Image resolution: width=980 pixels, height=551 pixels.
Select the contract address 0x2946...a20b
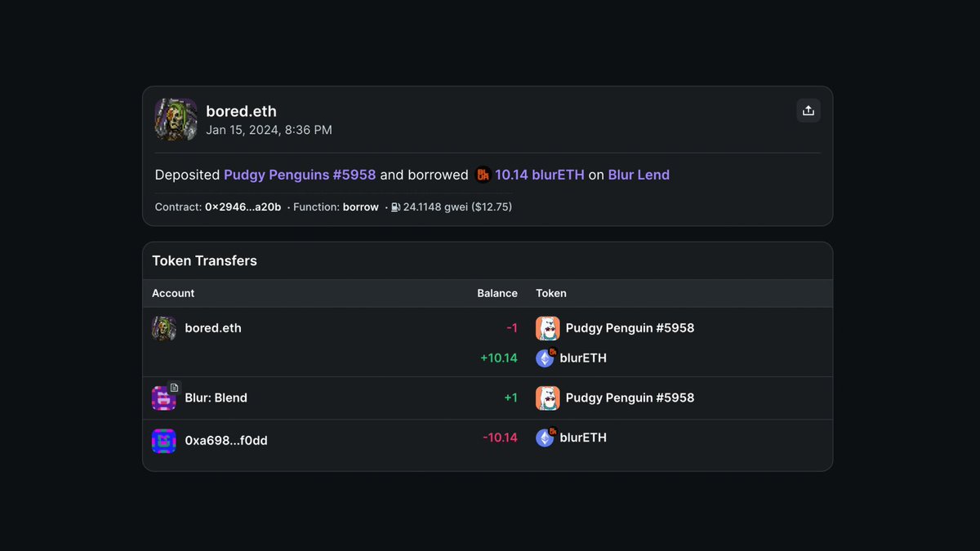[x=243, y=207]
